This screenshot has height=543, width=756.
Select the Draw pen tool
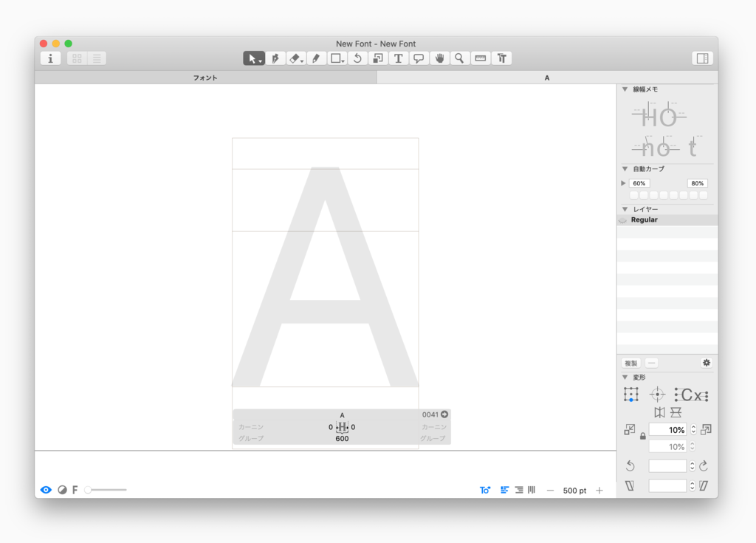tap(275, 58)
